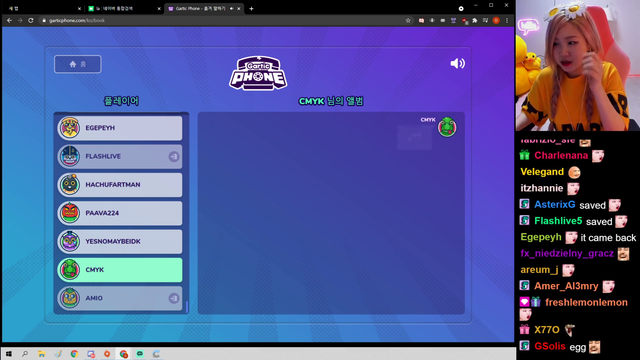Click the left-player icon on AMIO row
This screenshot has width=640, height=360.
pyautogui.click(x=174, y=298)
